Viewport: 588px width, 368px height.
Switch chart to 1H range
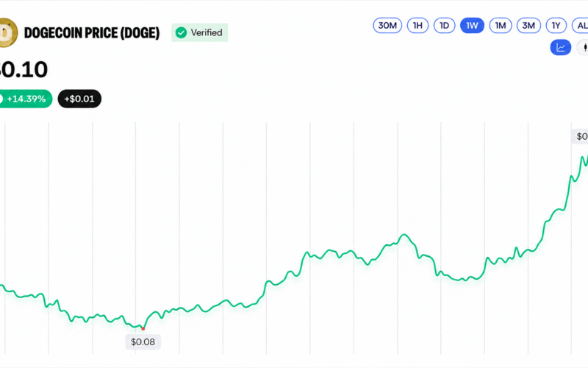[x=417, y=26]
